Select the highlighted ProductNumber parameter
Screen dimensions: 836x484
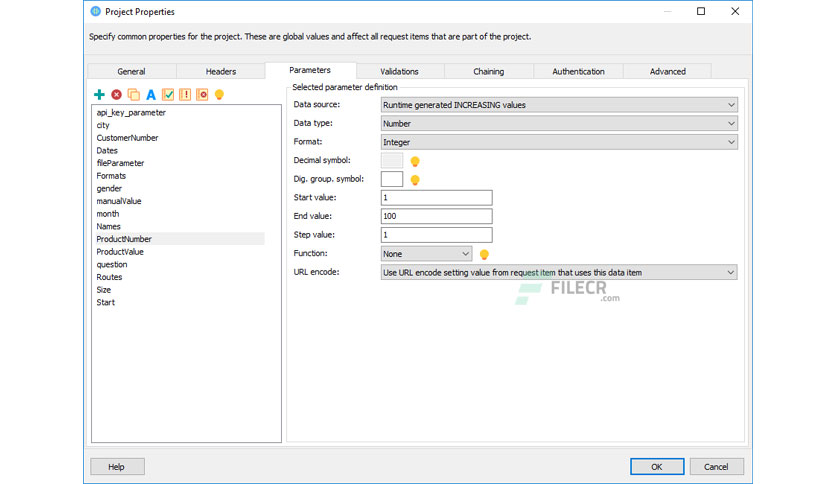pyautogui.click(x=179, y=239)
